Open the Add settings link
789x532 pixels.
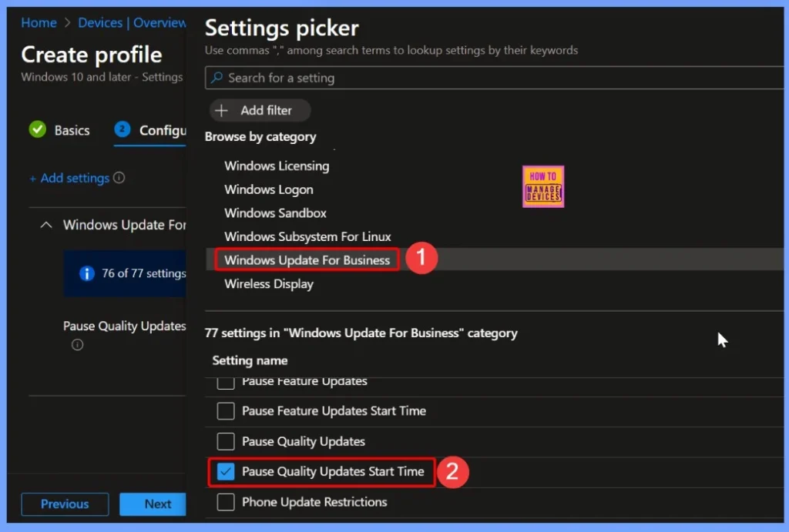click(69, 178)
